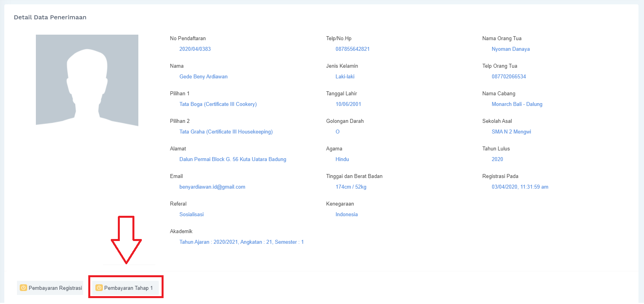Click the parent name Nyoman Danaya
644x304 pixels.
(510, 49)
